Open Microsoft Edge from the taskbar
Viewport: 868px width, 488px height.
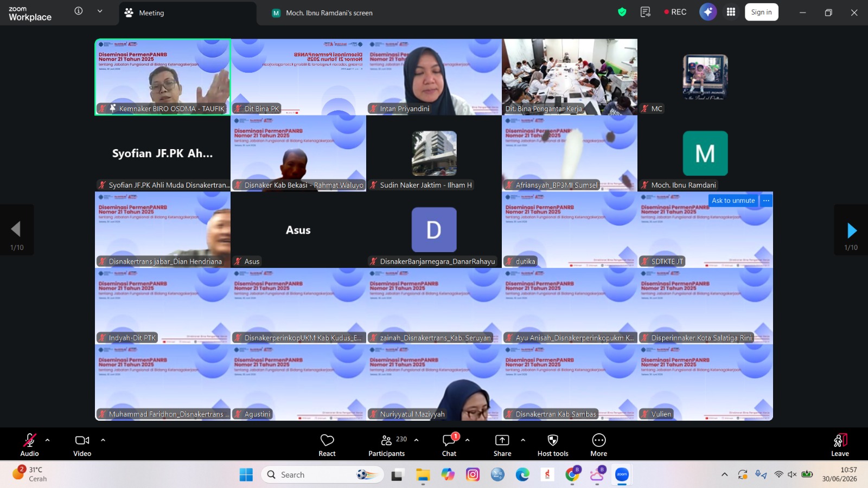pyautogui.click(x=522, y=475)
